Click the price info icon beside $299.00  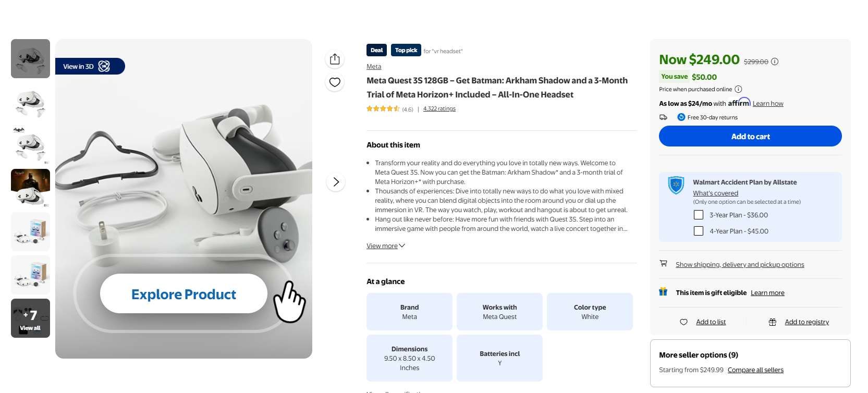[x=775, y=62]
